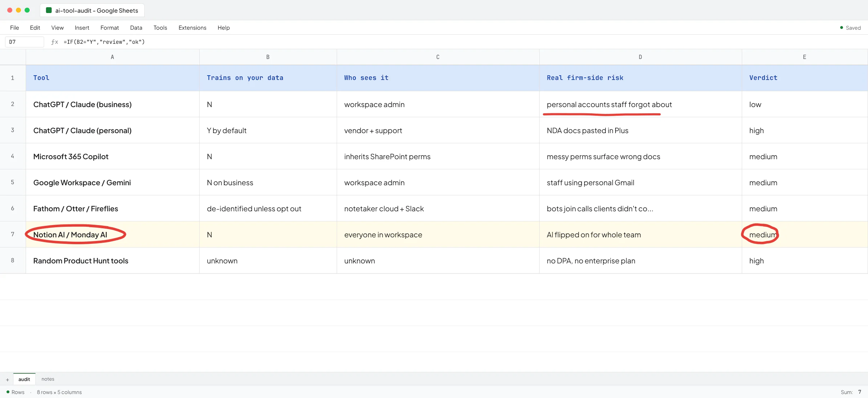868x398 pixels.
Task: Click the 'de-identified unless opt out' cell
Action: click(268, 208)
